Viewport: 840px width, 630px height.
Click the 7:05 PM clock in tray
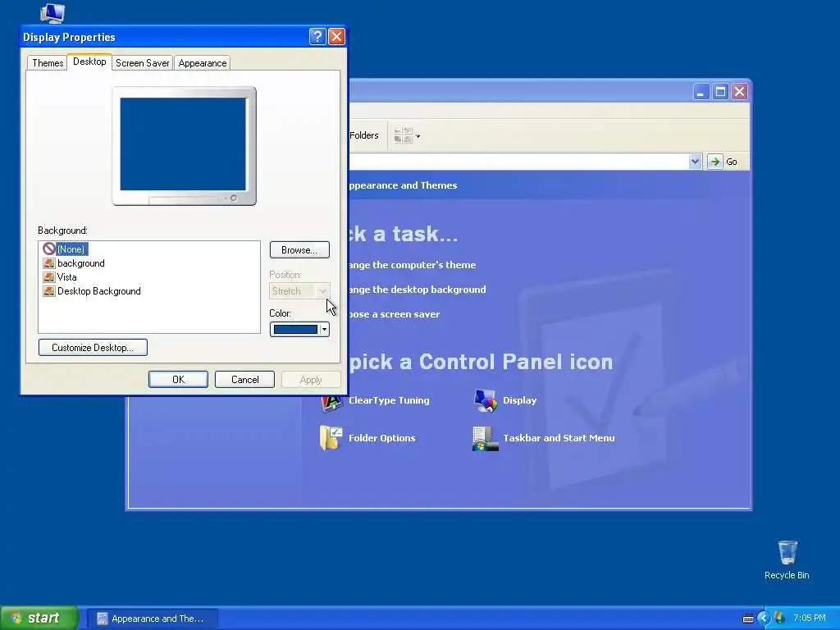point(809,619)
